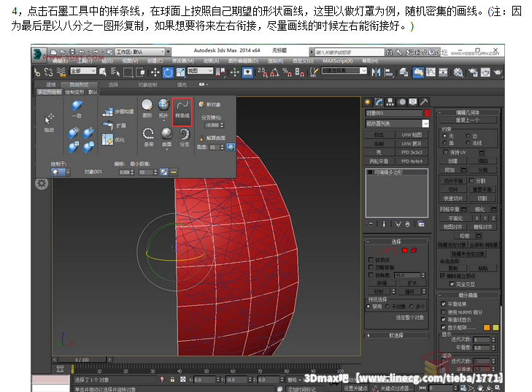
Task: Select the 曲面 surface tool
Action: tap(166, 137)
